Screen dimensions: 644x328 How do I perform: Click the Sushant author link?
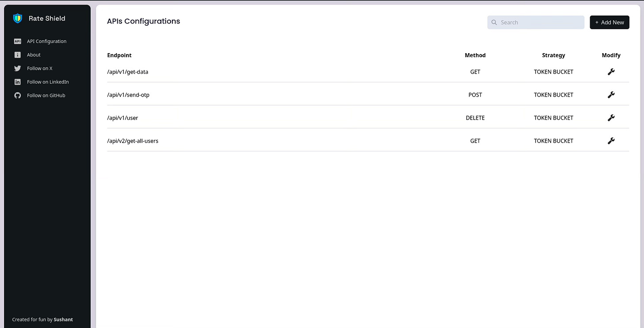point(63,320)
